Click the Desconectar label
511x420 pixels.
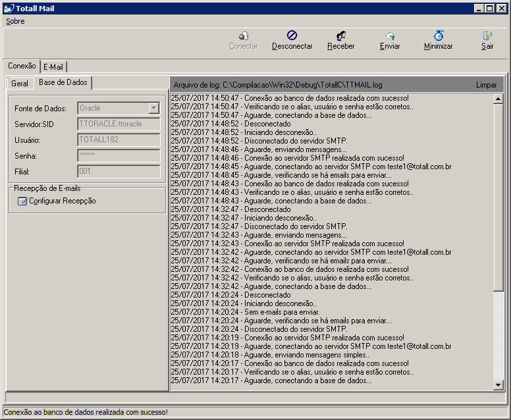[x=292, y=46]
